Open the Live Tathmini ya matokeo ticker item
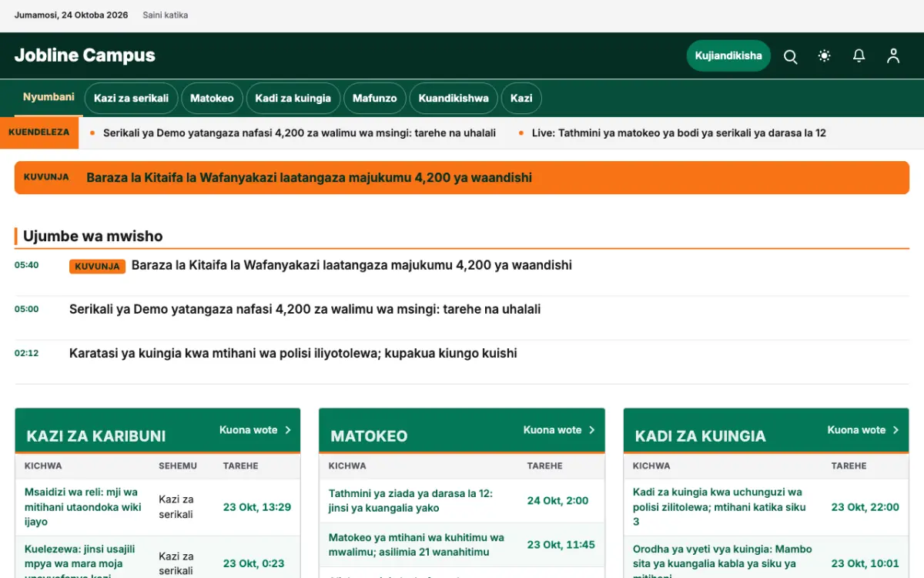The width and height of the screenshot is (924, 578). tap(679, 133)
